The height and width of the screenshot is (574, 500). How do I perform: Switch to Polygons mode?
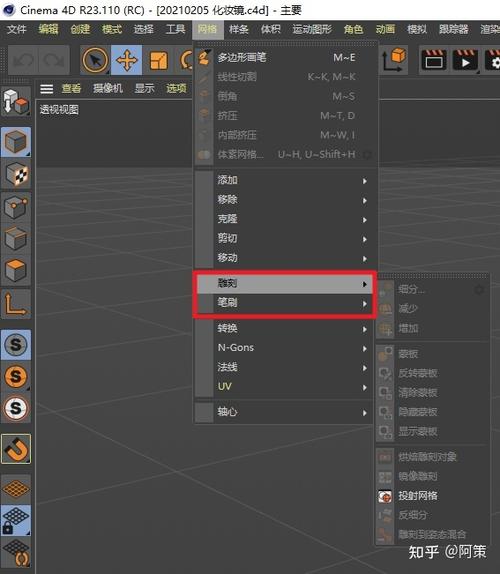pos(16,270)
